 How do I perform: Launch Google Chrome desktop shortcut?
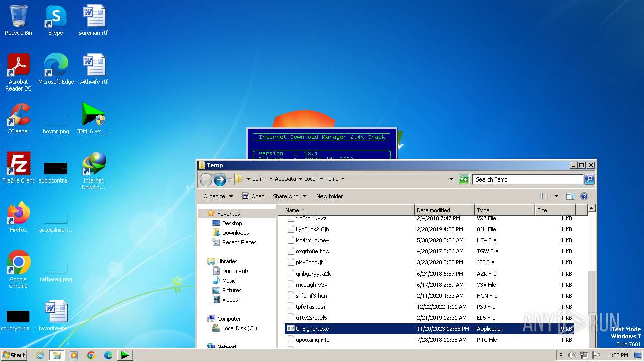pyautogui.click(x=18, y=269)
